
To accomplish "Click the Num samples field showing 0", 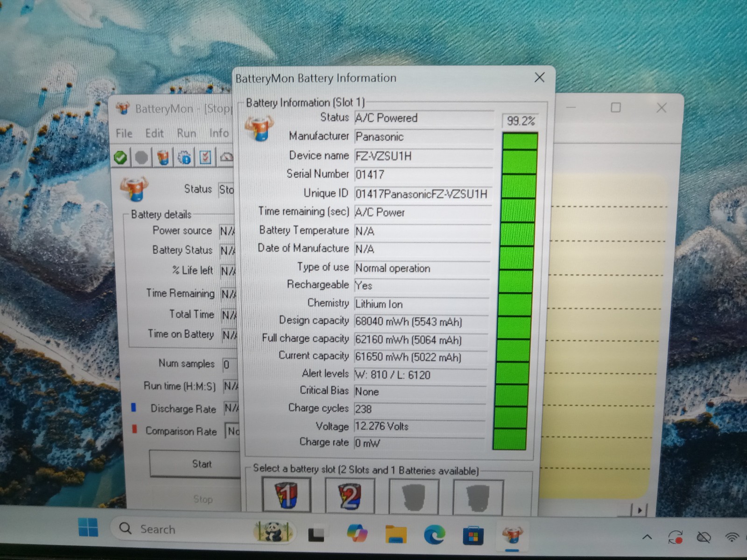I will tap(230, 364).
